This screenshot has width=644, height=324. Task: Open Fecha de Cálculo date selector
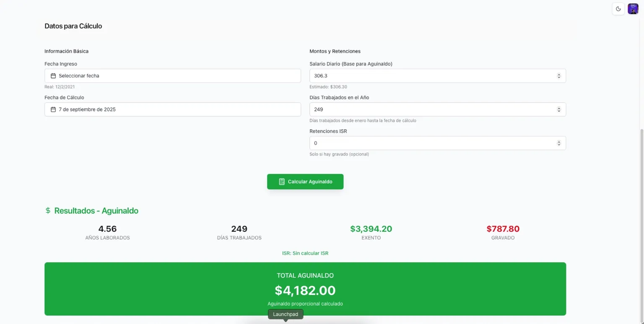click(x=173, y=110)
